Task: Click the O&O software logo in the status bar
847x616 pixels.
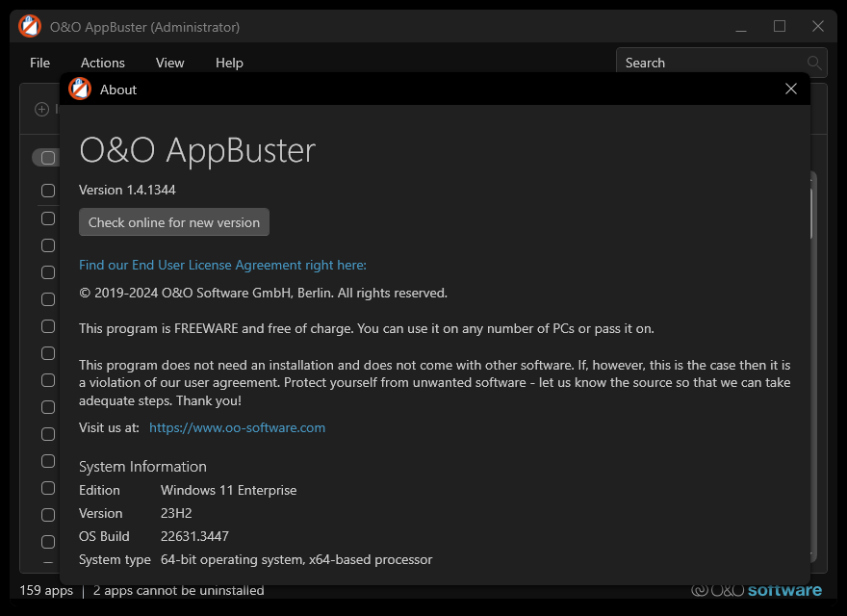Action: (757, 590)
